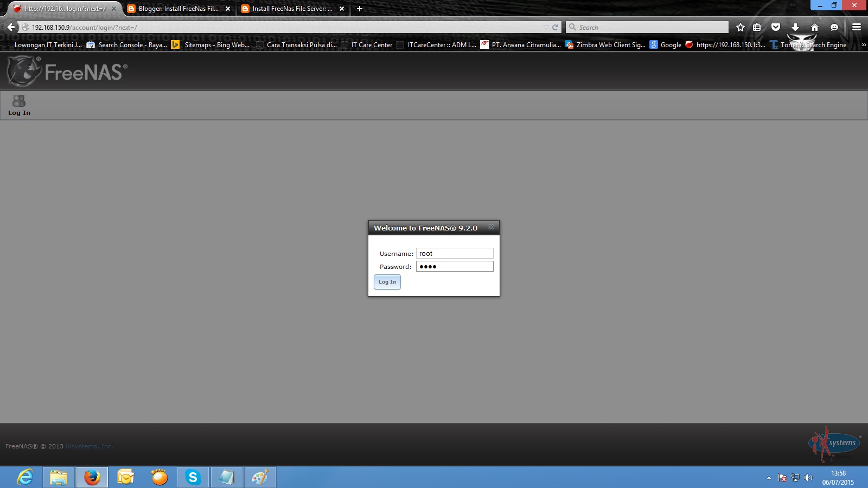Bookmark page with the star icon

pyautogui.click(x=741, y=27)
